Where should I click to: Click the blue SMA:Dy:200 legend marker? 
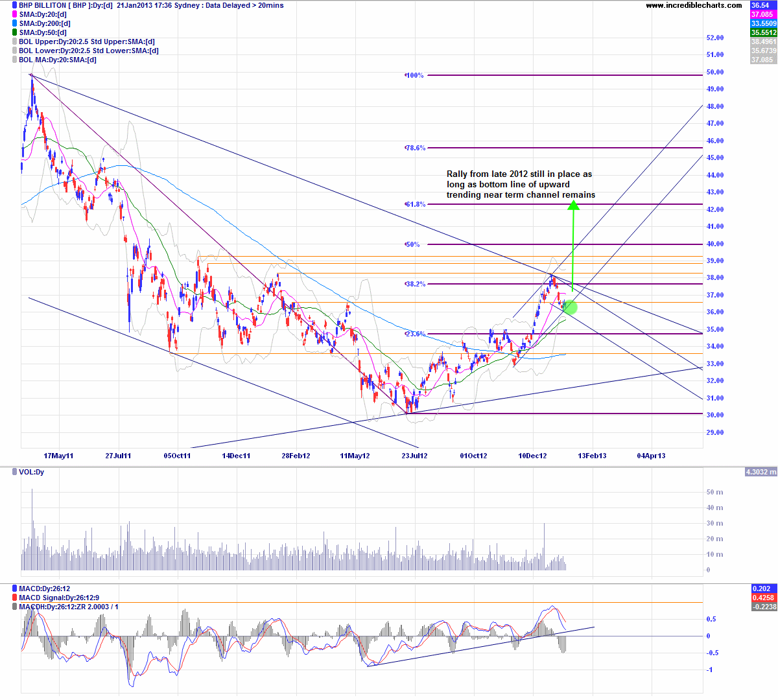click(x=14, y=23)
